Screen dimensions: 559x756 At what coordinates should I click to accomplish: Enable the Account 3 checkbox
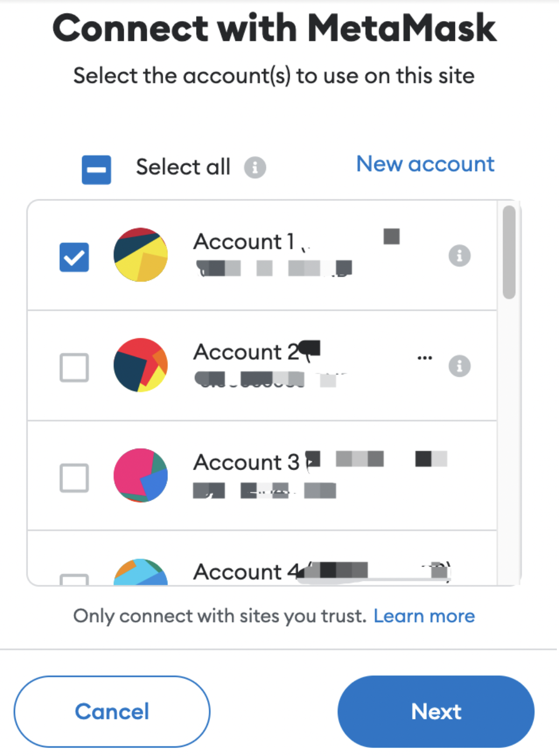point(74,478)
